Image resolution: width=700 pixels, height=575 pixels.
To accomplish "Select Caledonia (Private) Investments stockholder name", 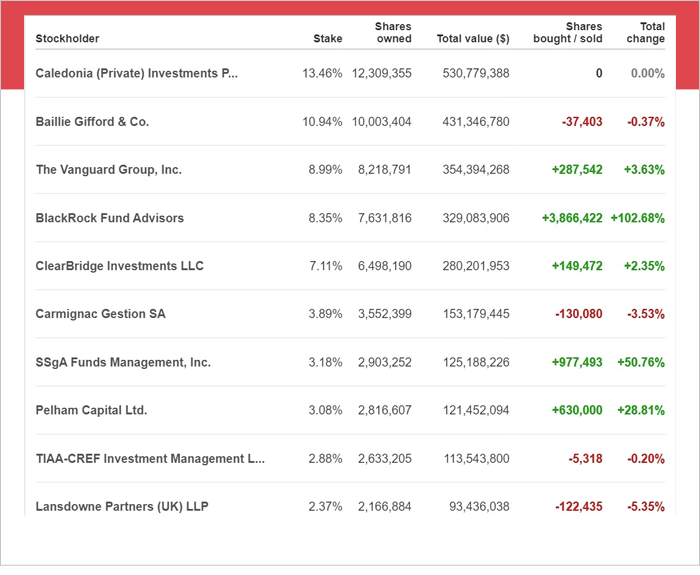I will point(137,73).
